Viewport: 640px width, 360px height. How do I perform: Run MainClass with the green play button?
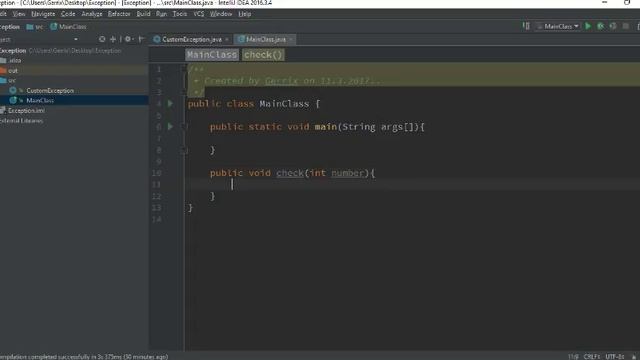588,26
